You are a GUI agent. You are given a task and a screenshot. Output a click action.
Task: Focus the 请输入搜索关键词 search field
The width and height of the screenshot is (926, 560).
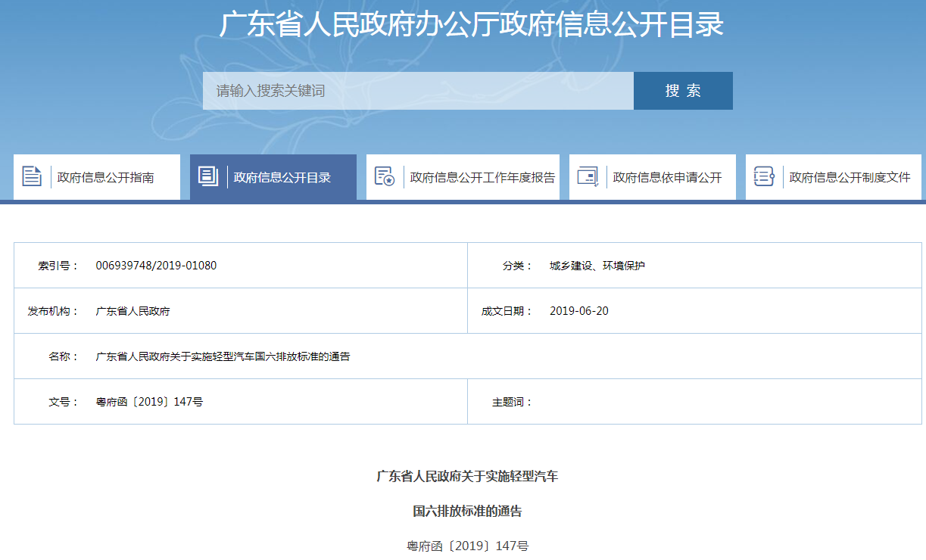(418, 91)
